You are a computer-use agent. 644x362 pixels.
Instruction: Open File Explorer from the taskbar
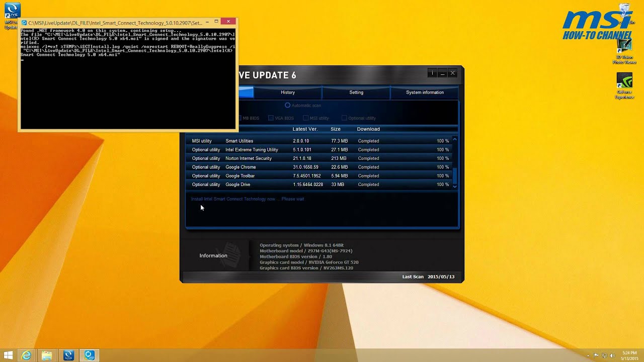click(x=47, y=355)
